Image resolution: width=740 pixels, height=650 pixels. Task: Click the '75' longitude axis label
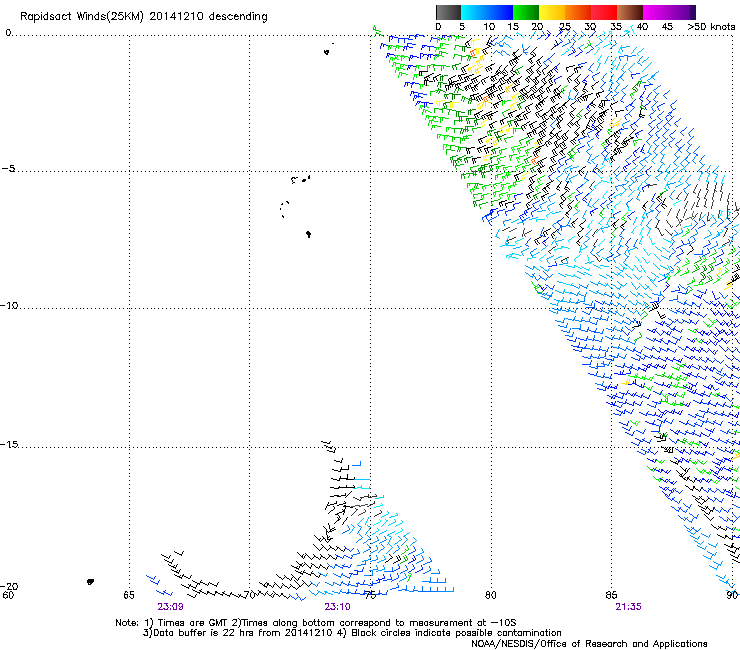(370, 595)
